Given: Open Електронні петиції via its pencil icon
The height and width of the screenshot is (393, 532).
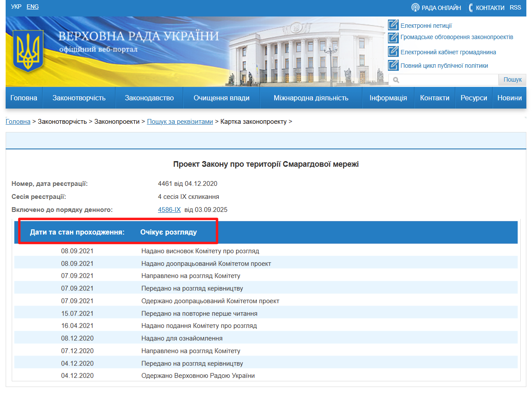Looking at the screenshot, I should [x=393, y=25].
